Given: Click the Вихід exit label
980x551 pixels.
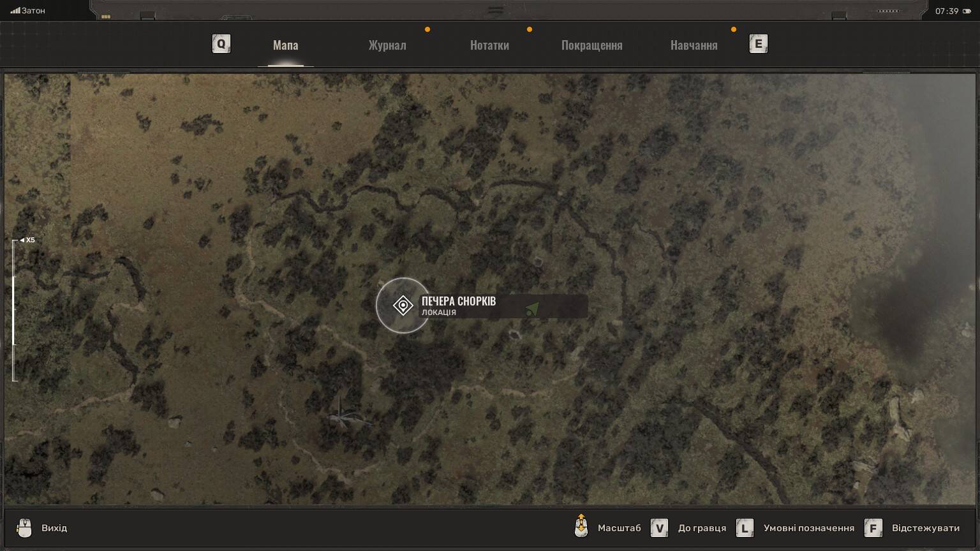Looking at the screenshot, I should tap(54, 528).
